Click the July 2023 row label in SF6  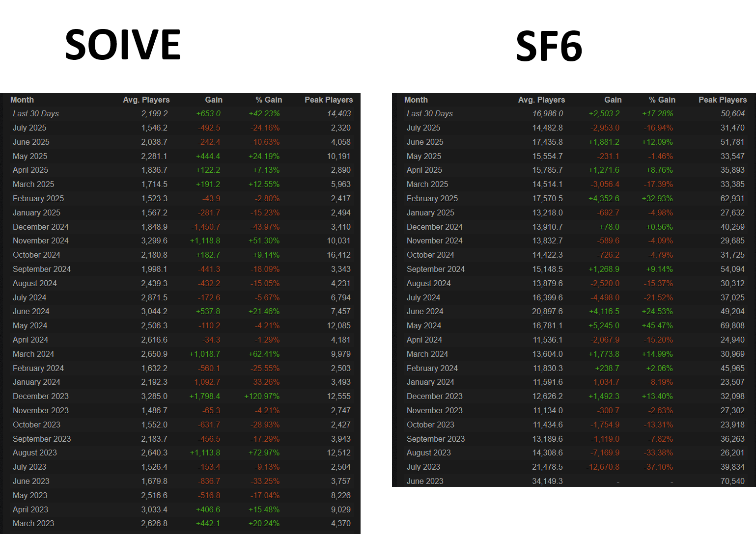[423, 467]
